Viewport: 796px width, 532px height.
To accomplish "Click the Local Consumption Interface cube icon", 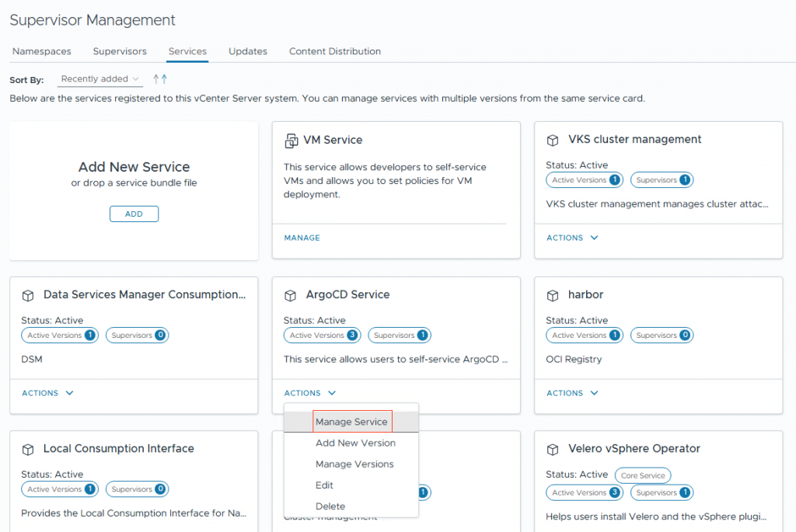I will pos(28,450).
